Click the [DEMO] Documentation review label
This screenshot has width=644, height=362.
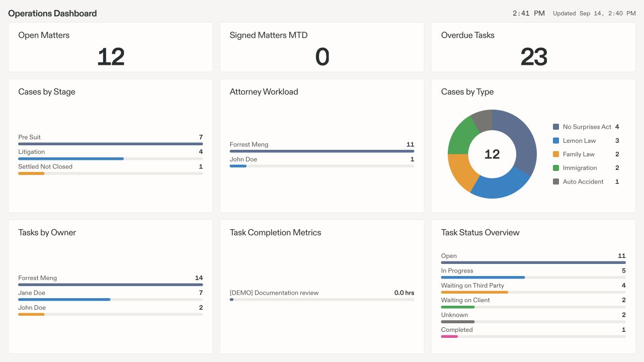(274, 293)
